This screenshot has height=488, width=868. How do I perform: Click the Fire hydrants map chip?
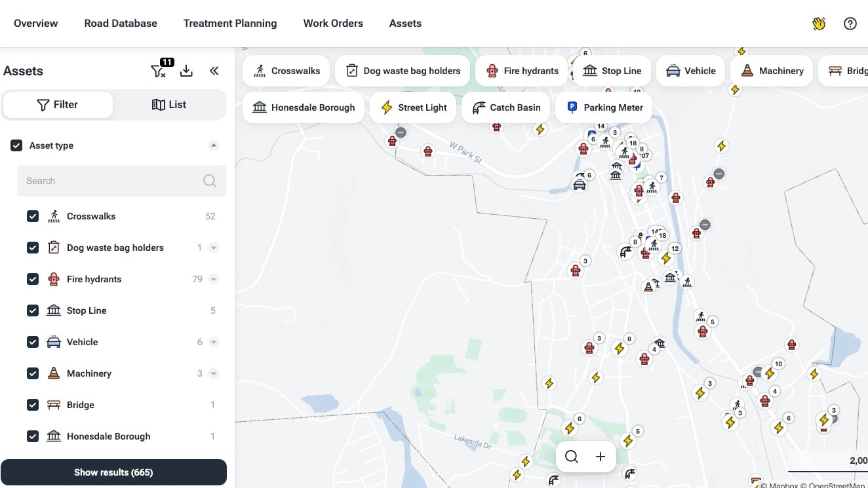tap(522, 71)
